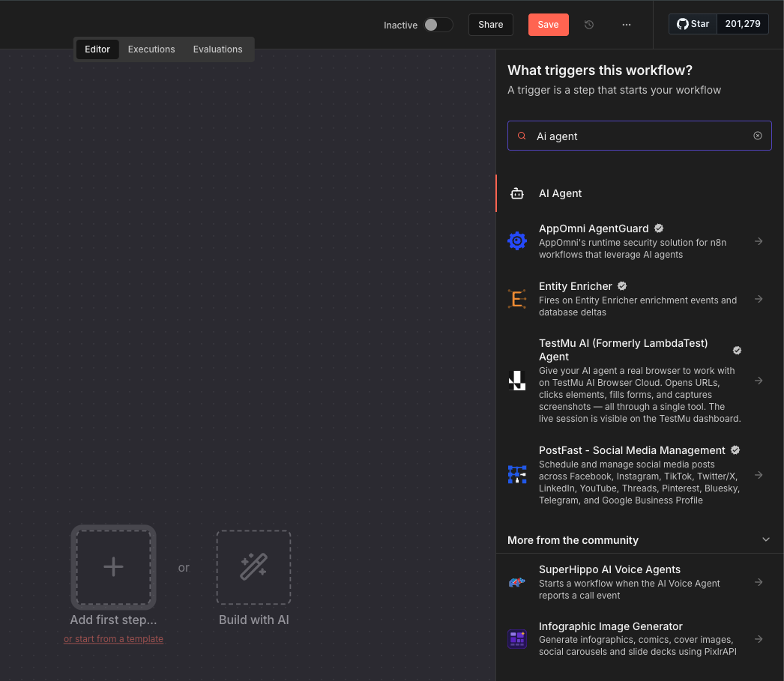Click PostFast verified badge

[x=735, y=450]
